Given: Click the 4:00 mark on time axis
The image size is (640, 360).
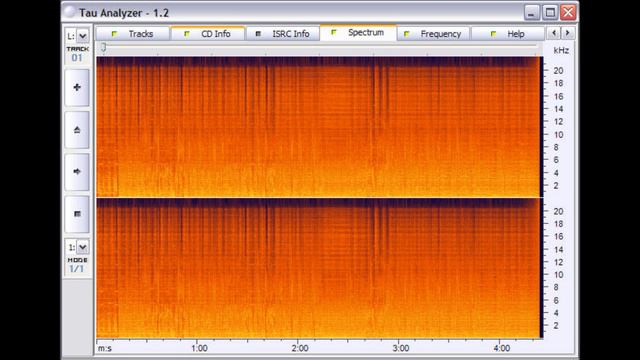Looking at the screenshot, I should pos(502,348).
